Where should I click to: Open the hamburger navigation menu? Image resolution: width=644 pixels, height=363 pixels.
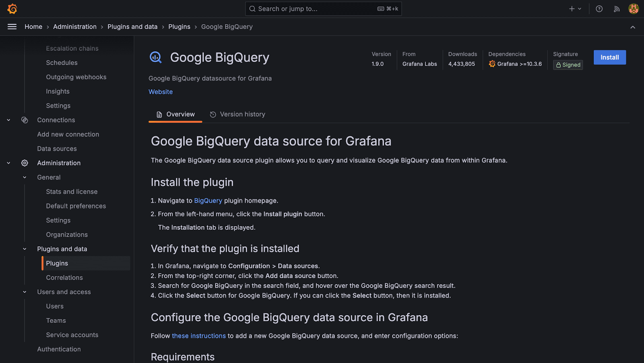pyautogui.click(x=12, y=27)
